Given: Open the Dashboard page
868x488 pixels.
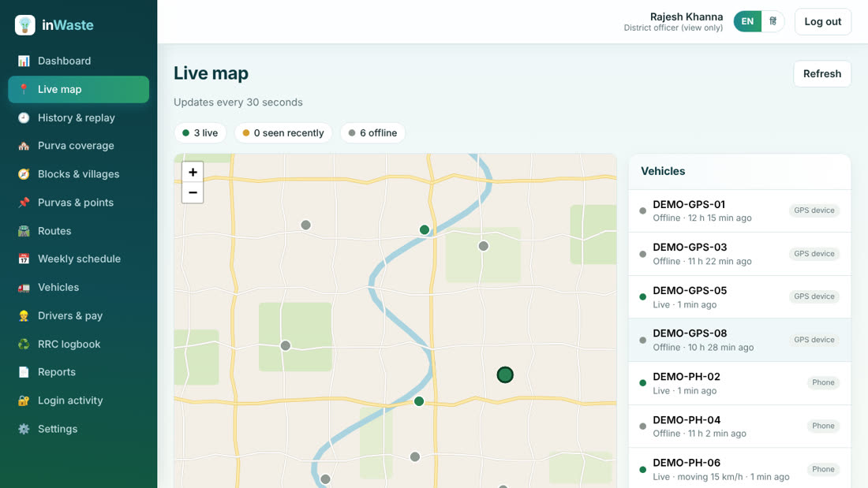Looking at the screenshot, I should tap(79, 61).
